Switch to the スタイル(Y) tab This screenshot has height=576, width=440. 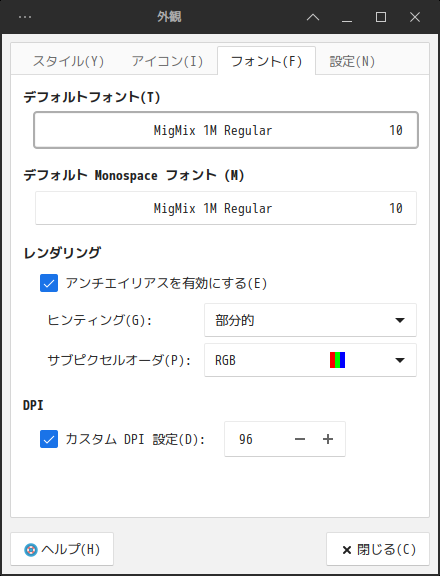point(69,61)
